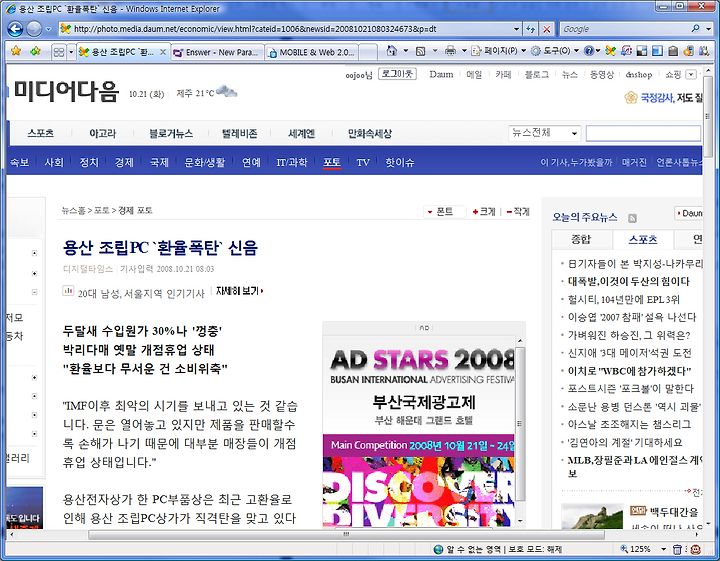This screenshot has width=720, height=561.
Task: Expand the address bar history dropdown
Action: (517, 29)
